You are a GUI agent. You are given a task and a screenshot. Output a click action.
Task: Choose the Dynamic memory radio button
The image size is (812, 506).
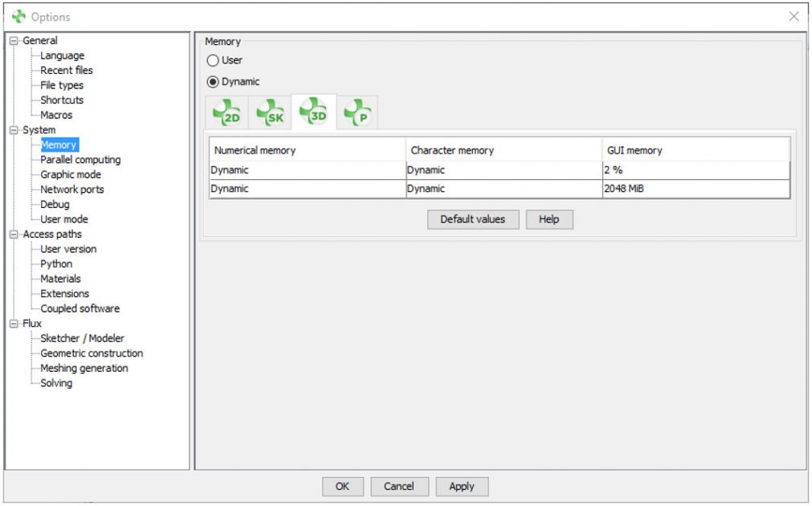click(x=213, y=82)
